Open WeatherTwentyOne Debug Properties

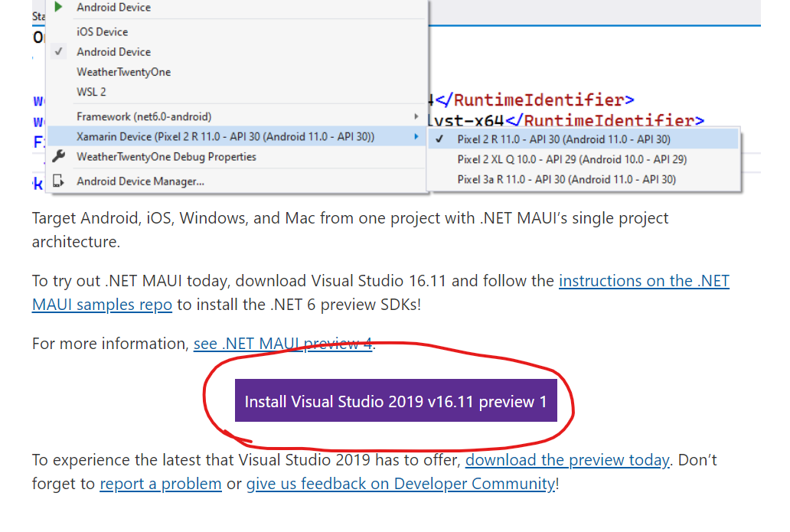pyautogui.click(x=166, y=157)
